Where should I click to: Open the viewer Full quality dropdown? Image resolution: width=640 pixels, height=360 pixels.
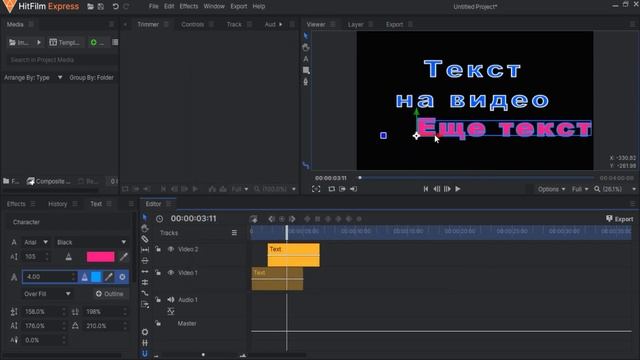click(x=580, y=189)
